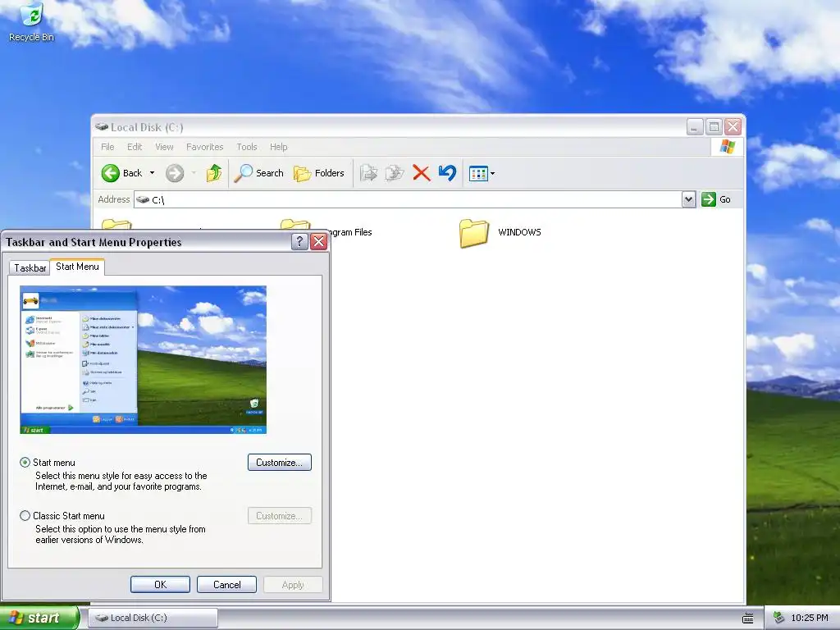This screenshot has width=840, height=630.
Task: Open the View menu
Action: 164,147
